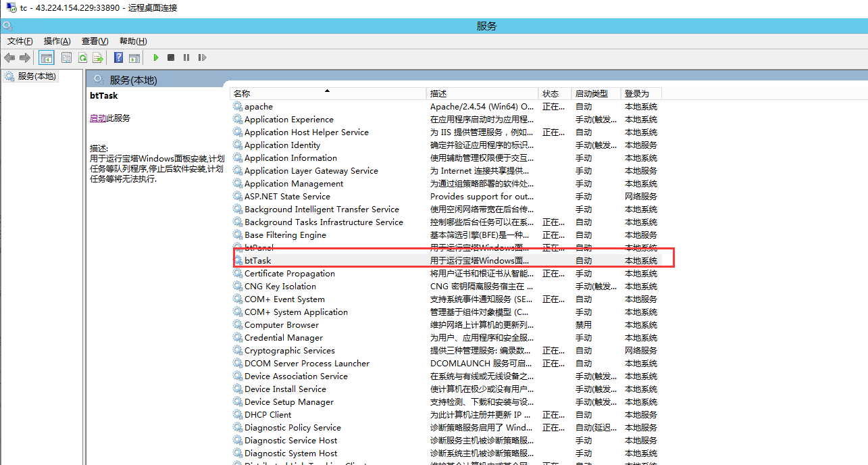Open the 文件(F) menu
868x465 pixels.
pos(20,41)
